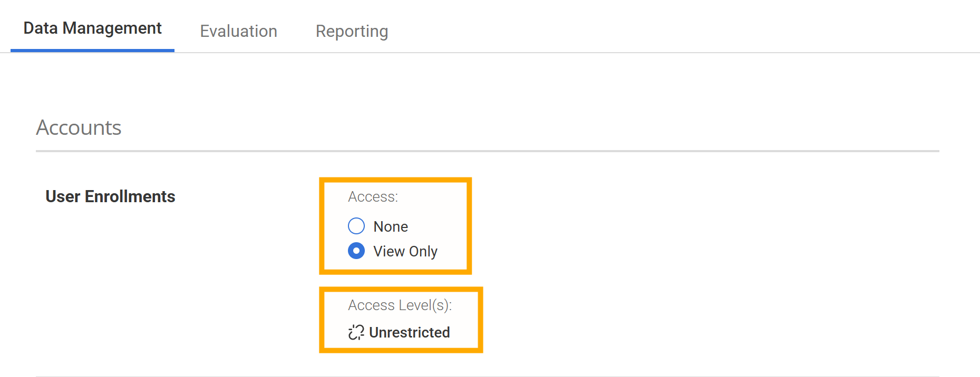
Task: Click the highlighted Access Level(s) box
Action: (401, 319)
